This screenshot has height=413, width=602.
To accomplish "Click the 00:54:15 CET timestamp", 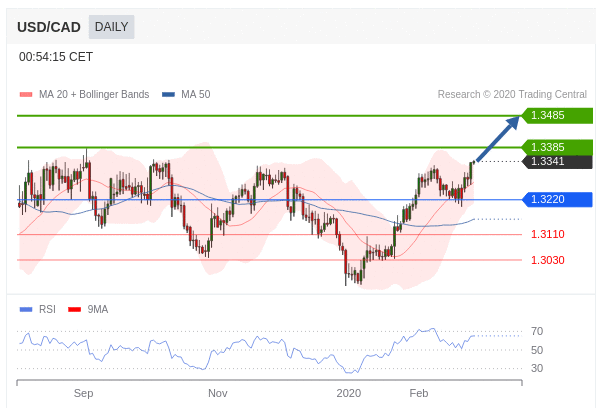I will point(56,57).
